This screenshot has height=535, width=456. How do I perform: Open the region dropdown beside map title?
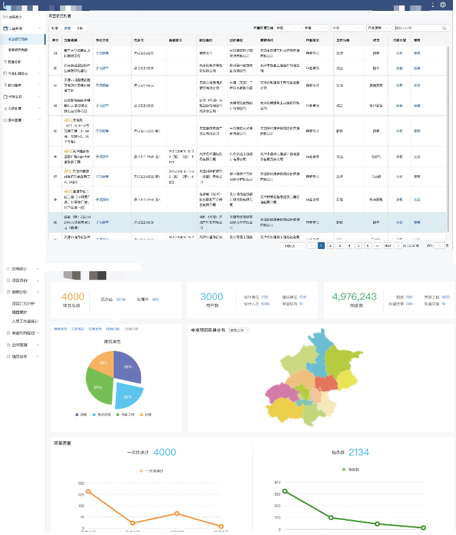coord(239,330)
